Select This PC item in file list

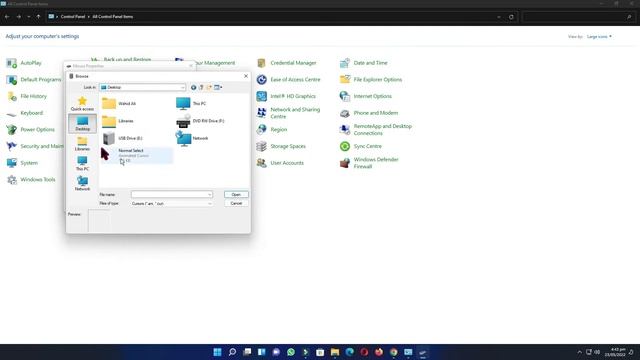pyautogui.click(x=191, y=104)
